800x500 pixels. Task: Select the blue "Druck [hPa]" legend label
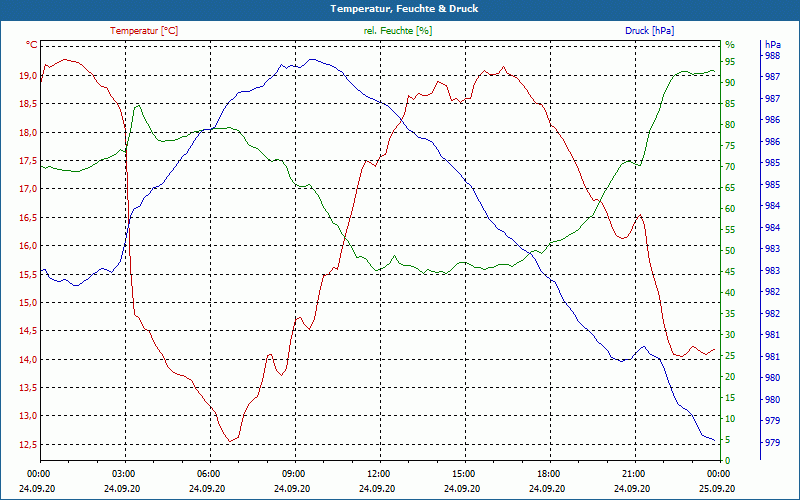point(649,31)
